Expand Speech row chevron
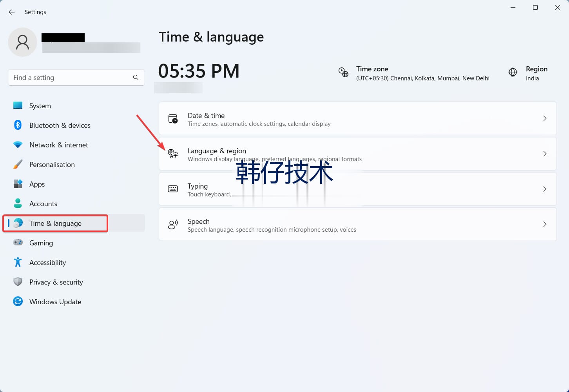This screenshot has height=392, width=569. pos(545,224)
